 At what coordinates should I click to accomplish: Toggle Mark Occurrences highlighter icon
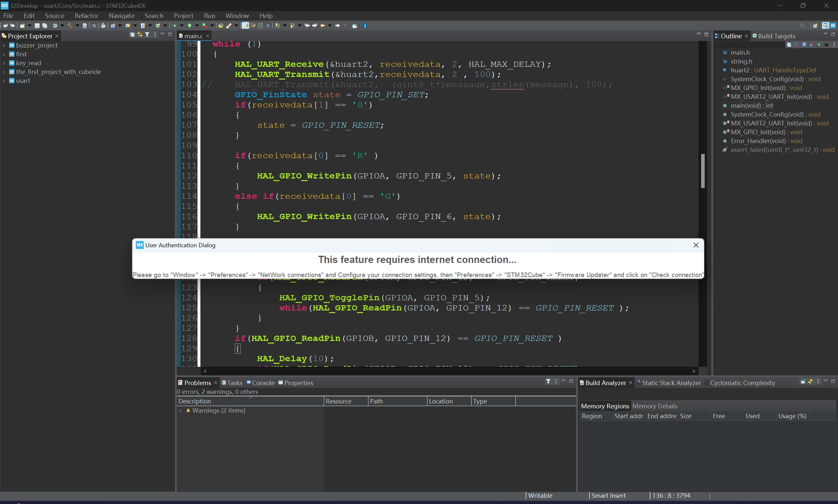click(246, 26)
